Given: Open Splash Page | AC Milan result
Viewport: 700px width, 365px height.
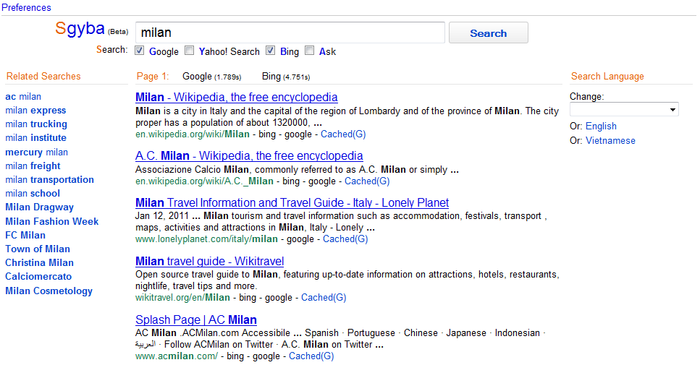Looking at the screenshot, I should 196,320.
